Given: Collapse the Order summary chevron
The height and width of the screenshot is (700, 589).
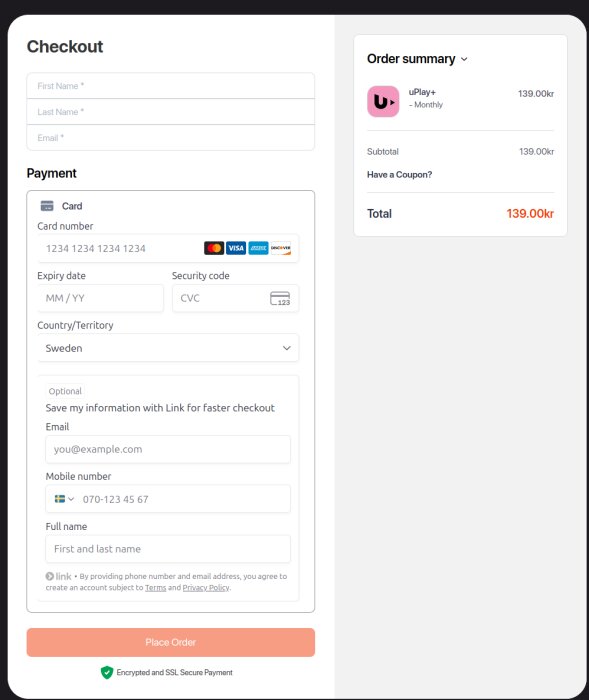Looking at the screenshot, I should click(464, 59).
